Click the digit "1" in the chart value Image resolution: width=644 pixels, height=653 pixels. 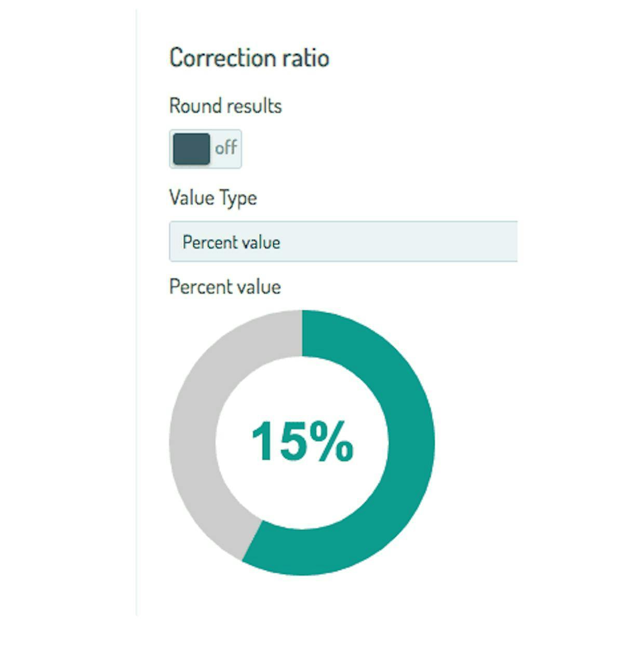click(x=264, y=442)
